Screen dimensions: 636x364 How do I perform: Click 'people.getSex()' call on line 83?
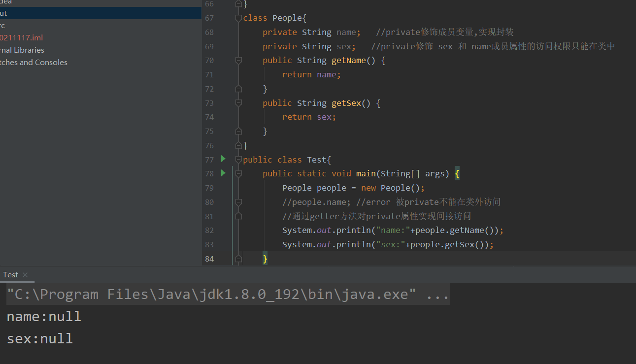447,244
